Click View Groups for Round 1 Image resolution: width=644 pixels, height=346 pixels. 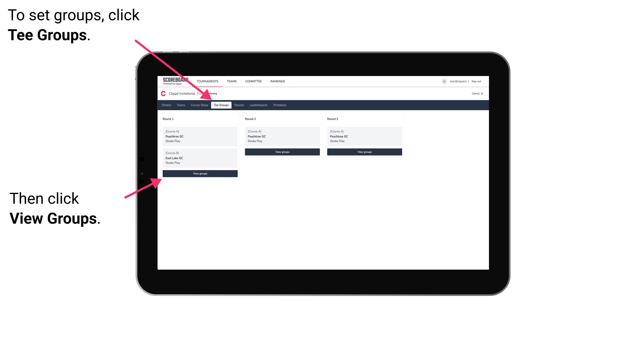200,174
